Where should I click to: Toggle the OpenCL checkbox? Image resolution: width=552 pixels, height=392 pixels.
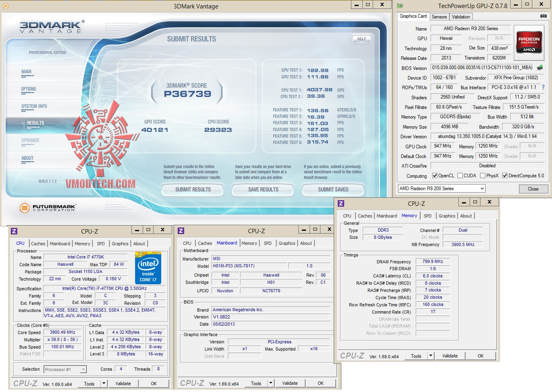point(435,176)
